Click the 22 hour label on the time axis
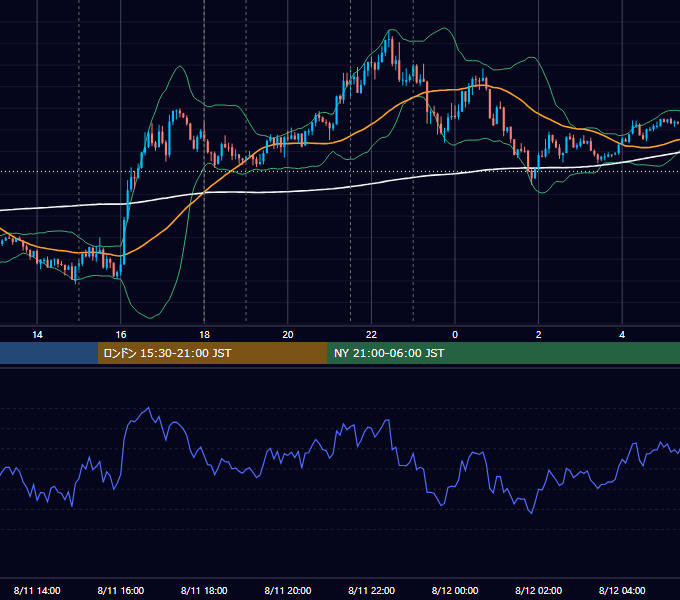680x600 pixels. (371, 335)
